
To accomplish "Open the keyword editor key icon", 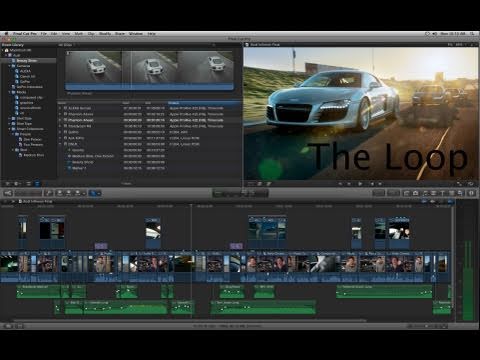I will [x=49, y=193].
